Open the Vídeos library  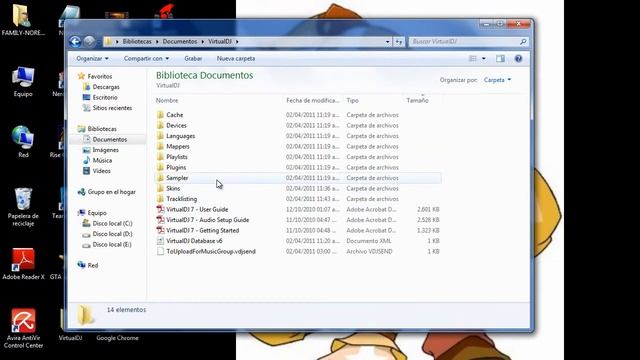[102, 171]
